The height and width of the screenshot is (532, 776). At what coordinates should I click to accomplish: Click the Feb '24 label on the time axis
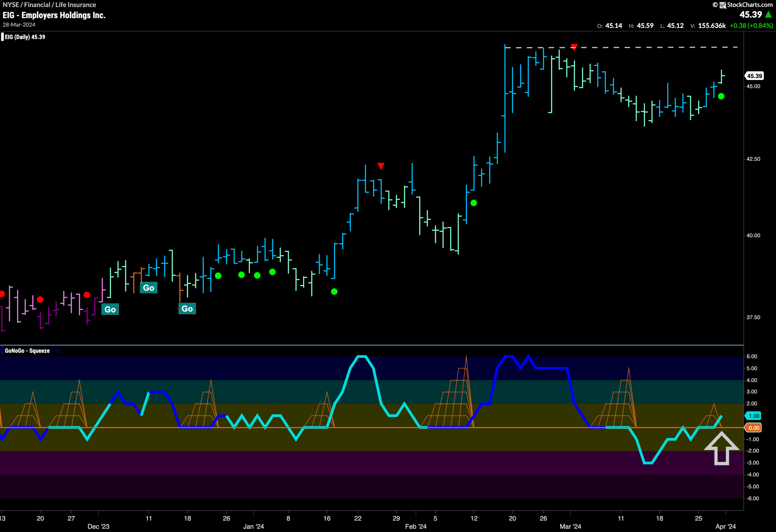(x=416, y=526)
